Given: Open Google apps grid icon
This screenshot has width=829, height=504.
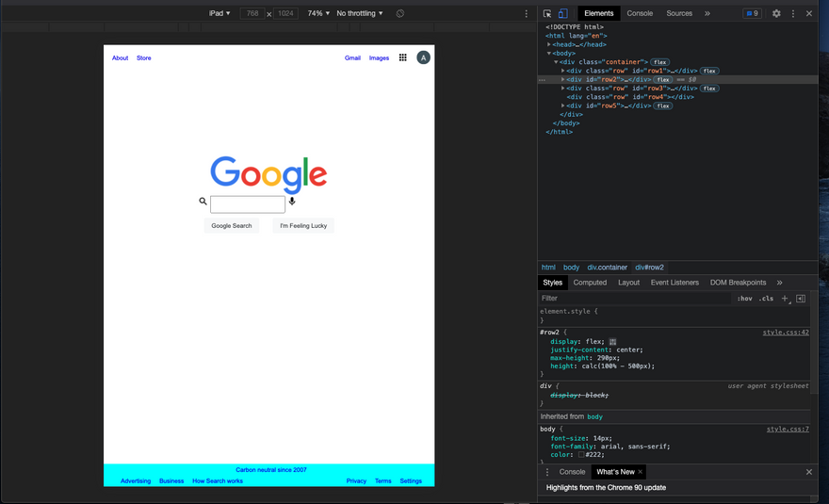Looking at the screenshot, I should click(x=403, y=57).
